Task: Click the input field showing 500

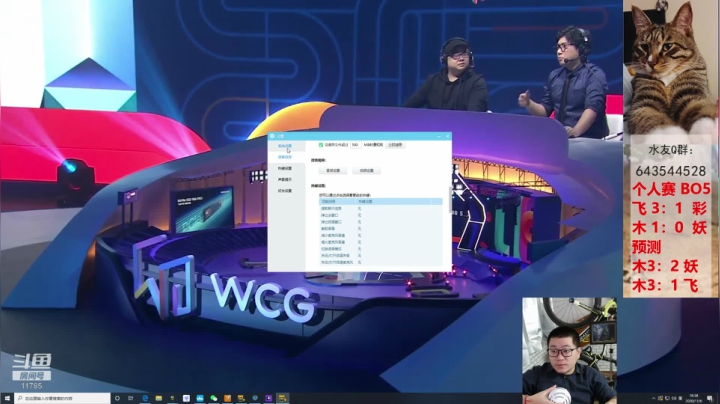Action: click(x=355, y=145)
